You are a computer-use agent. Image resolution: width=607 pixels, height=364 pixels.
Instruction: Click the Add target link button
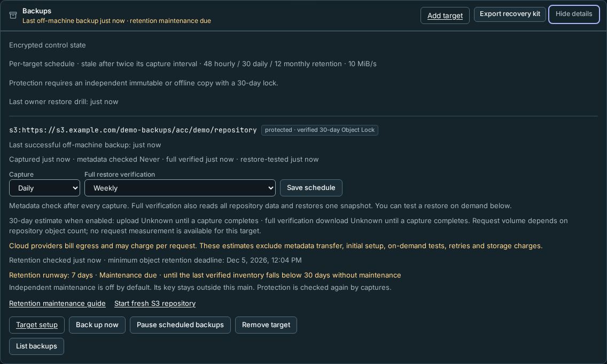(x=445, y=15)
